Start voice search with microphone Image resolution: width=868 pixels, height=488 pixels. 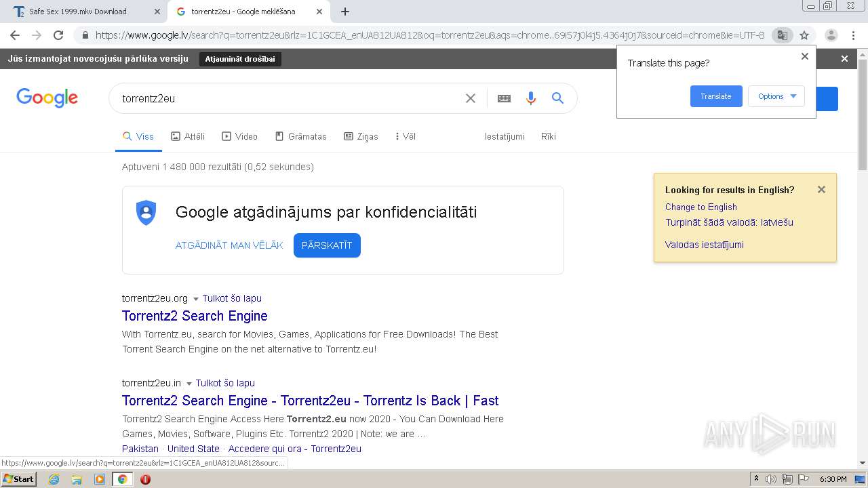click(531, 98)
